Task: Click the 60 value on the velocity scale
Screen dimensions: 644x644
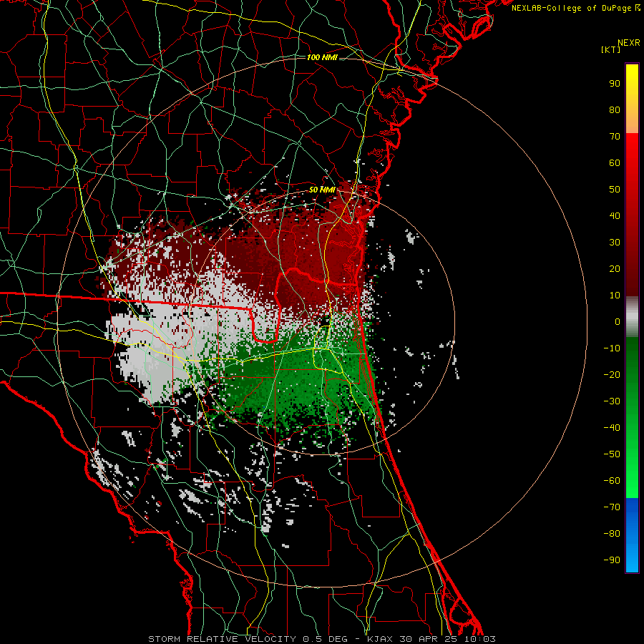Action: (x=615, y=162)
